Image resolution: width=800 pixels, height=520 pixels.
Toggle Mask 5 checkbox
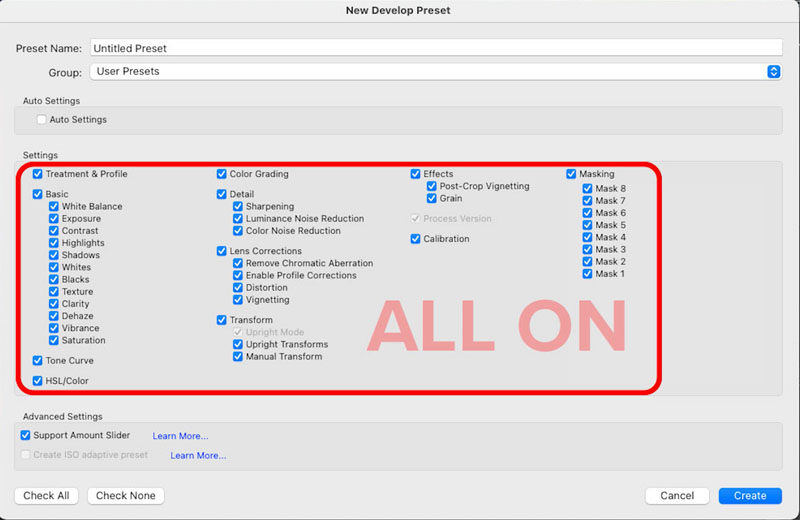click(x=587, y=225)
